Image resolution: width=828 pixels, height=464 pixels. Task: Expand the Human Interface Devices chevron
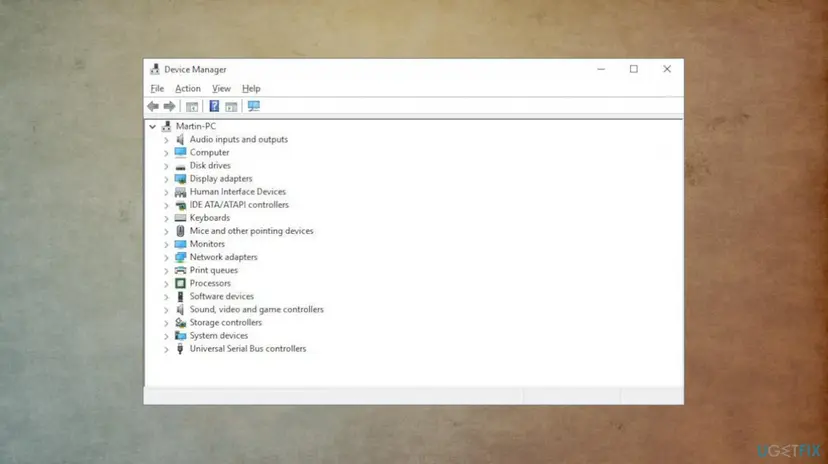pos(166,192)
